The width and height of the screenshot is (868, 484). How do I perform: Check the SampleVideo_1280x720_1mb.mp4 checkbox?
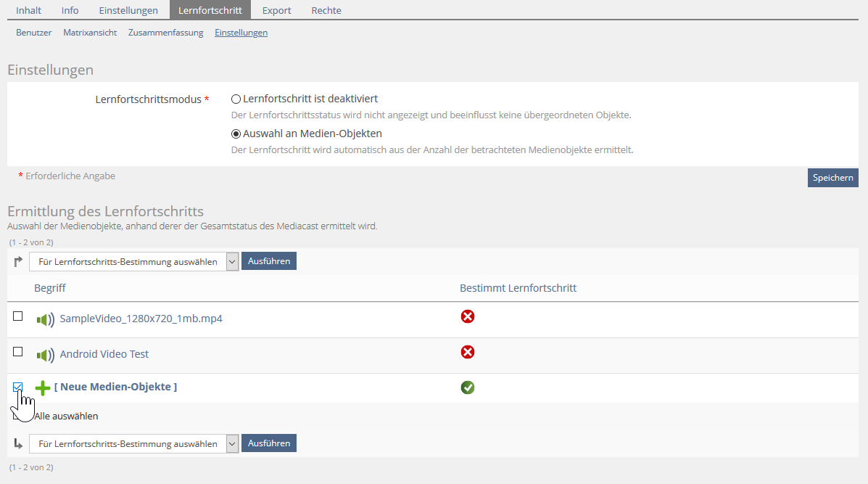[x=18, y=316]
